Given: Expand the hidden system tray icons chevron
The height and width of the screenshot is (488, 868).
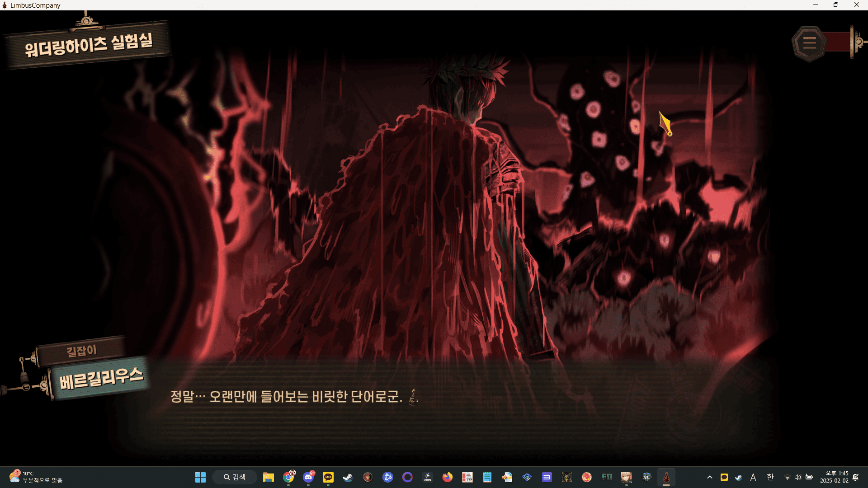Looking at the screenshot, I should point(709,477).
